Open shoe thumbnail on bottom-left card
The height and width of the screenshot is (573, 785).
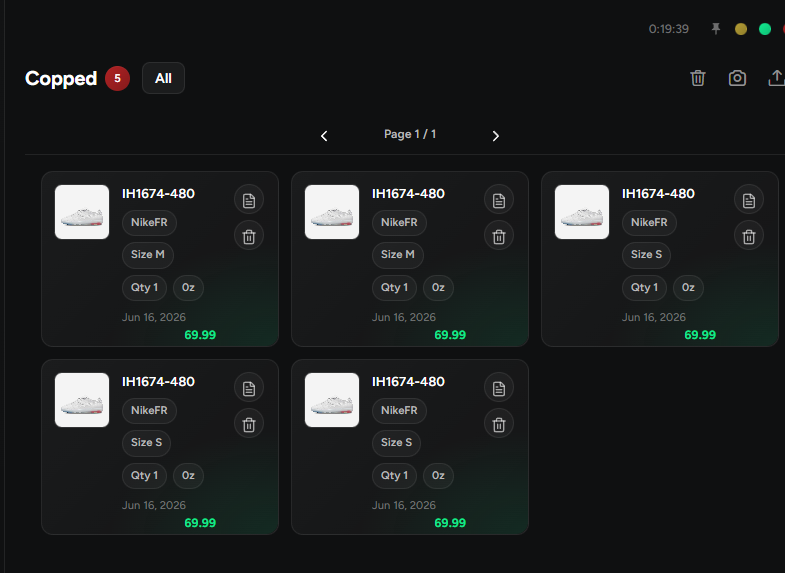coord(82,400)
